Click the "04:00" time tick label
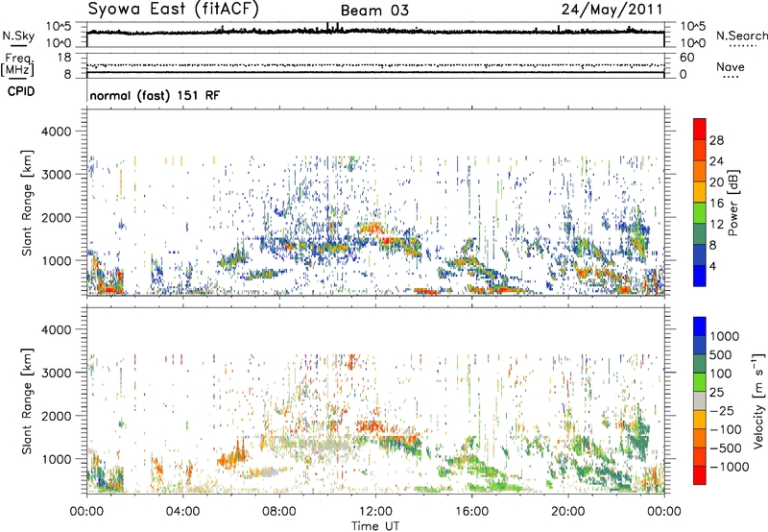 pos(182,512)
